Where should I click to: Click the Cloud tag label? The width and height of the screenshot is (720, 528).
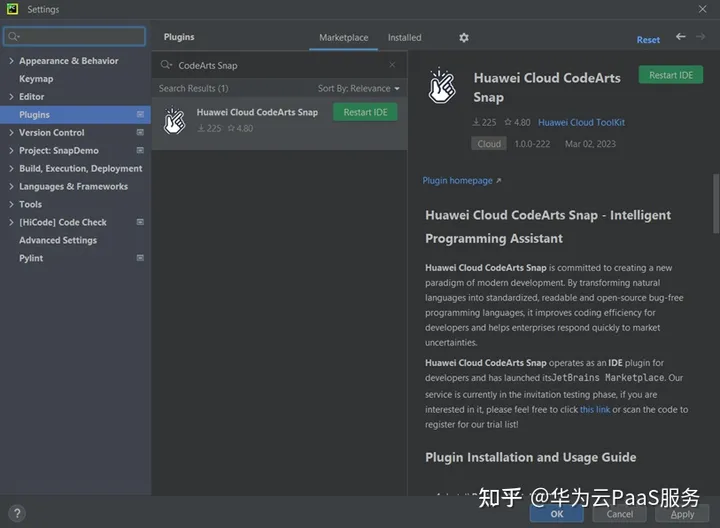click(x=489, y=144)
